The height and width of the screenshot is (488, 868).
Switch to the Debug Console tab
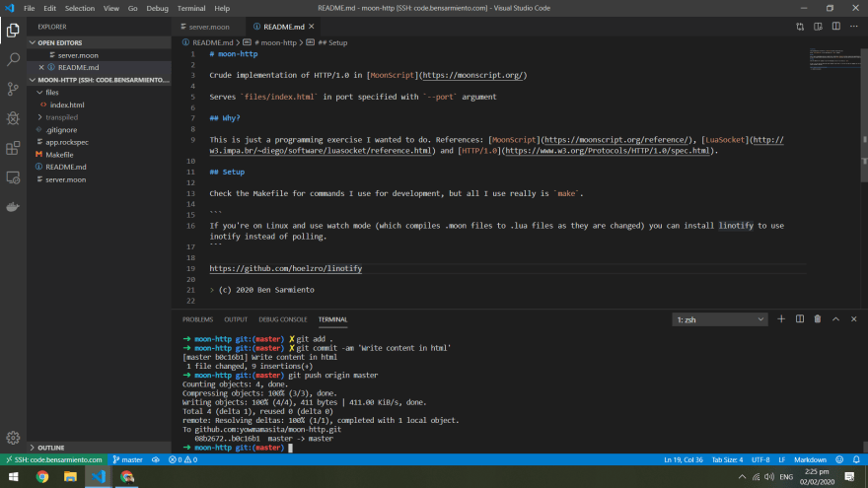click(283, 319)
